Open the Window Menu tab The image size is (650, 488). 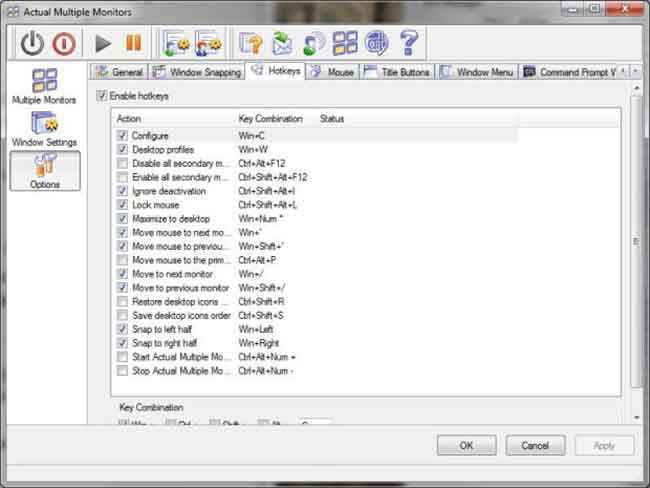coord(476,72)
